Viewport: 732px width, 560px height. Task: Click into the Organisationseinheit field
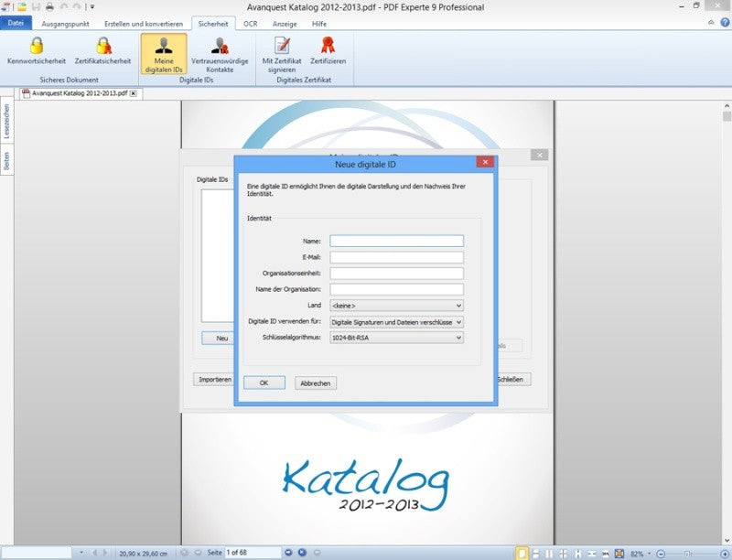tap(396, 273)
